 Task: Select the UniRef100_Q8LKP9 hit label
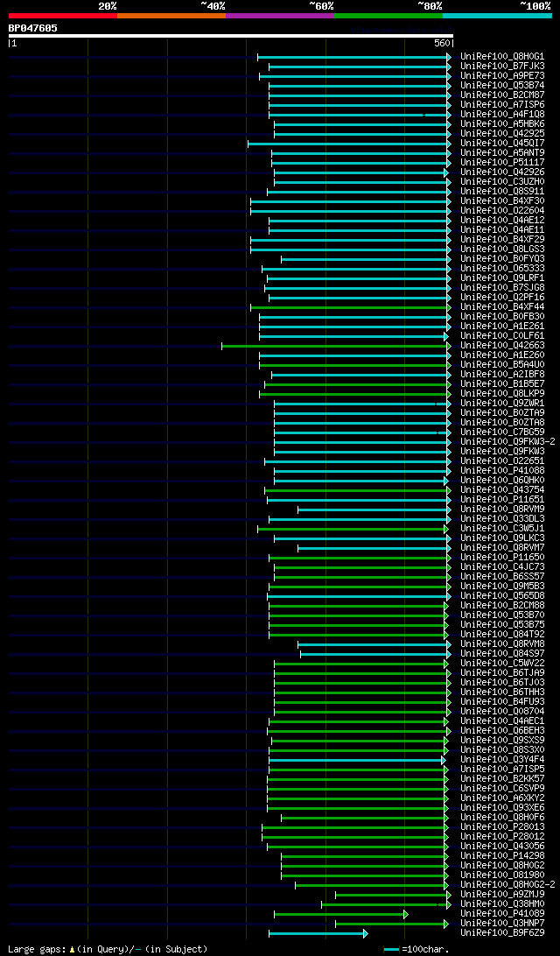503,394
